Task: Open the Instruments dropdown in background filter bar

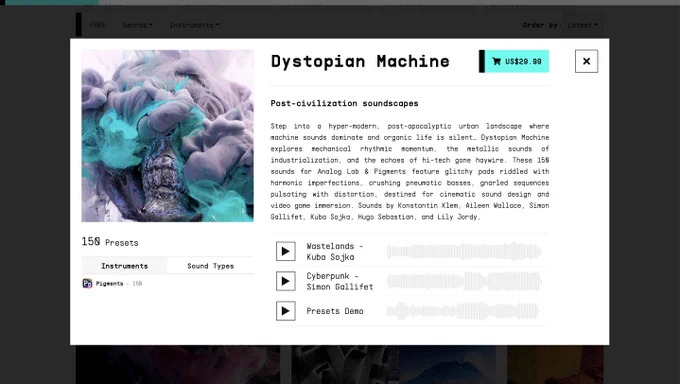Action: [x=194, y=25]
